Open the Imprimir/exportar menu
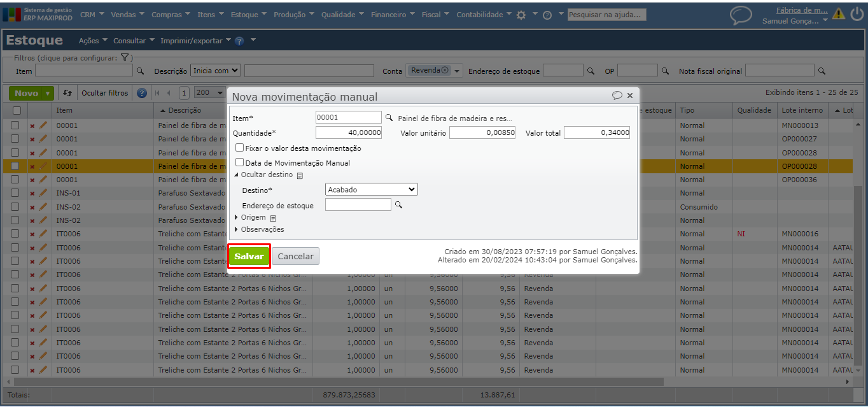The height and width of the screenshot is (407, 868). [196, 41]
